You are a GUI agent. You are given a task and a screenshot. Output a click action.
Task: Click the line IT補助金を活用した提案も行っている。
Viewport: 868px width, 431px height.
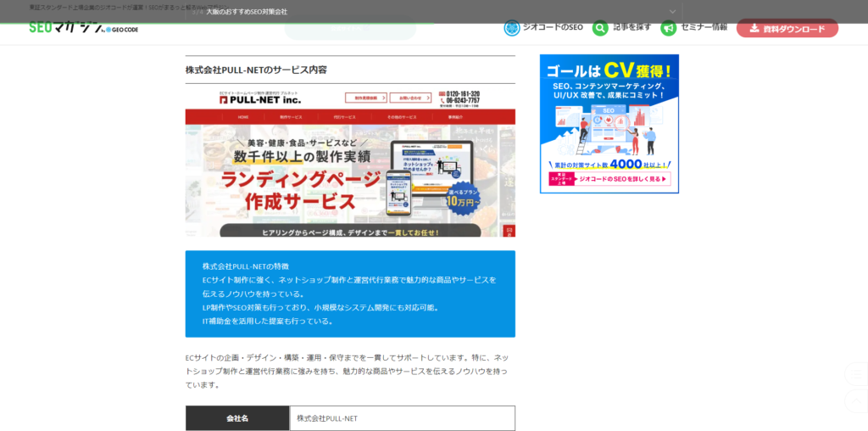coord(269,322)
